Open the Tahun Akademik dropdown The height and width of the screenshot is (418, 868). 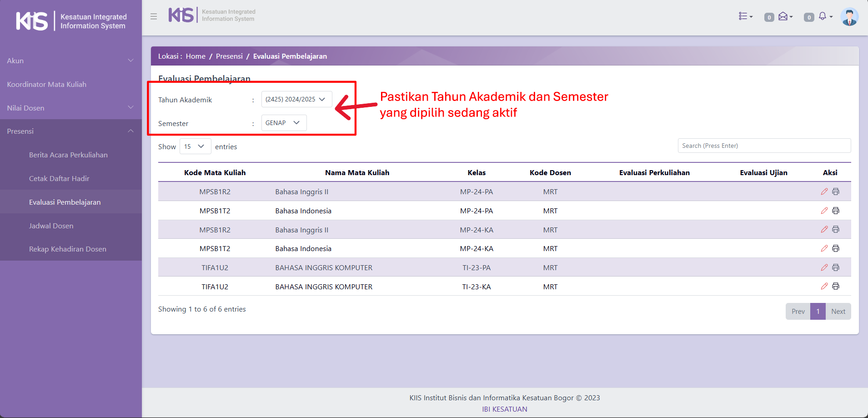(296, 99)
